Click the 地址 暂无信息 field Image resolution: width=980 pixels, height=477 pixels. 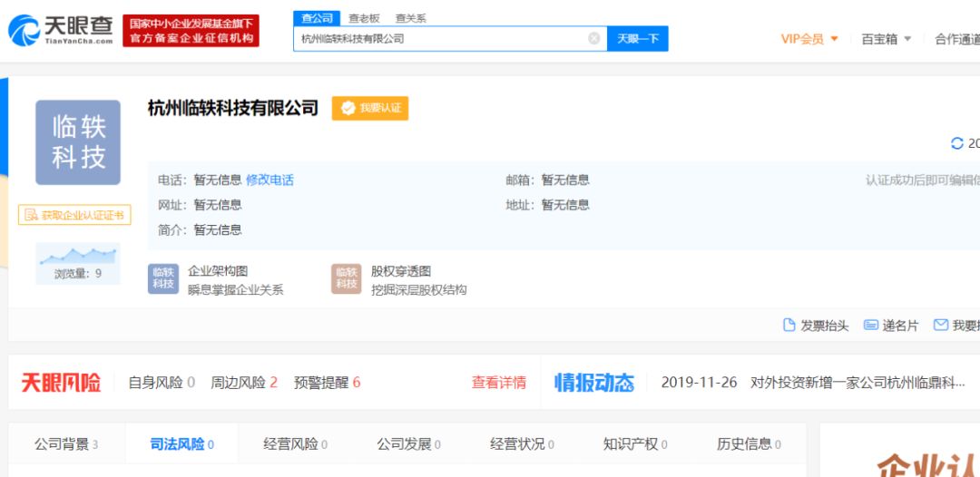[547, 205]
